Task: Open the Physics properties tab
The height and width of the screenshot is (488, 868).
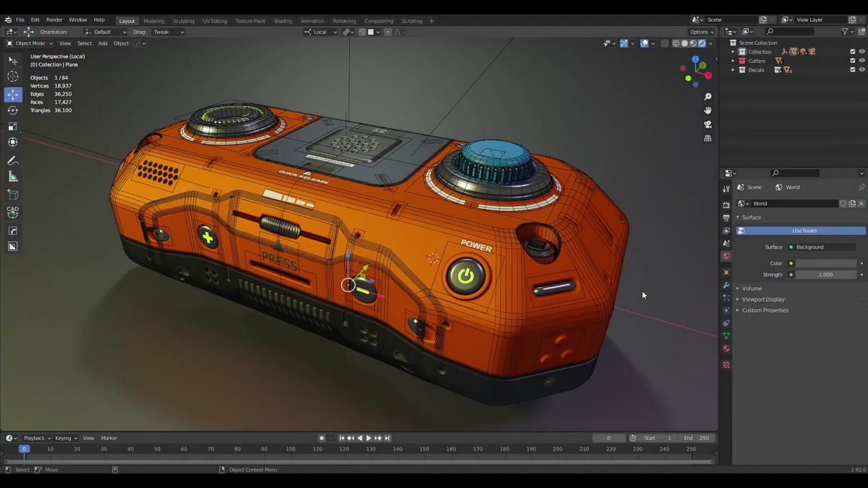Action: (x=726, y=310)
